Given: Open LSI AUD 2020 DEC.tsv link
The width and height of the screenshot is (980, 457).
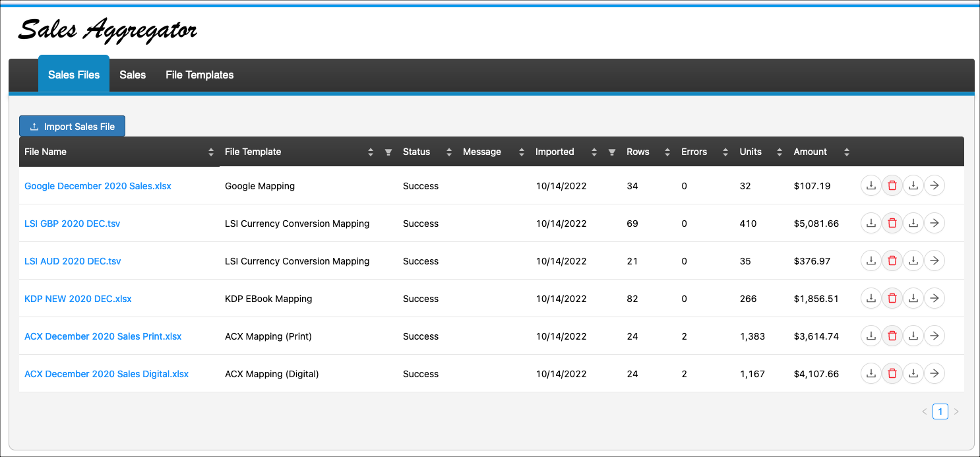Looking at the screenshot, I should click(x=73, y=261).
